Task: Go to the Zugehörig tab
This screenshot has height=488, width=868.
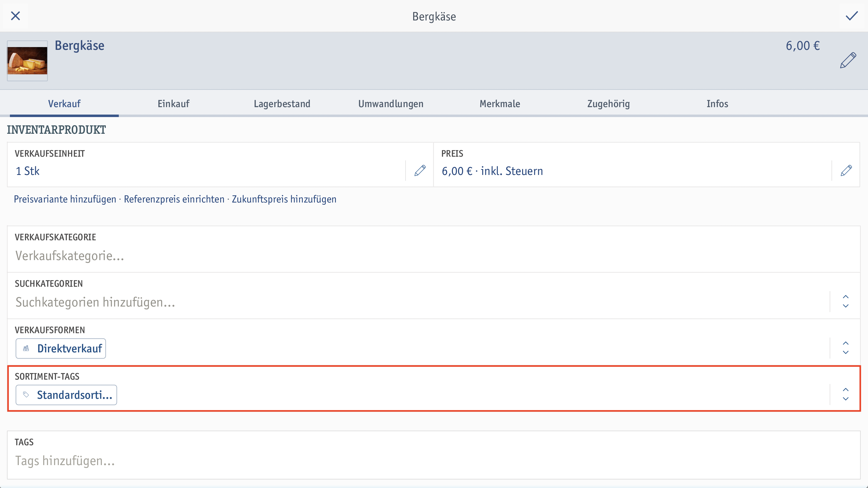Action: [608, 103]
